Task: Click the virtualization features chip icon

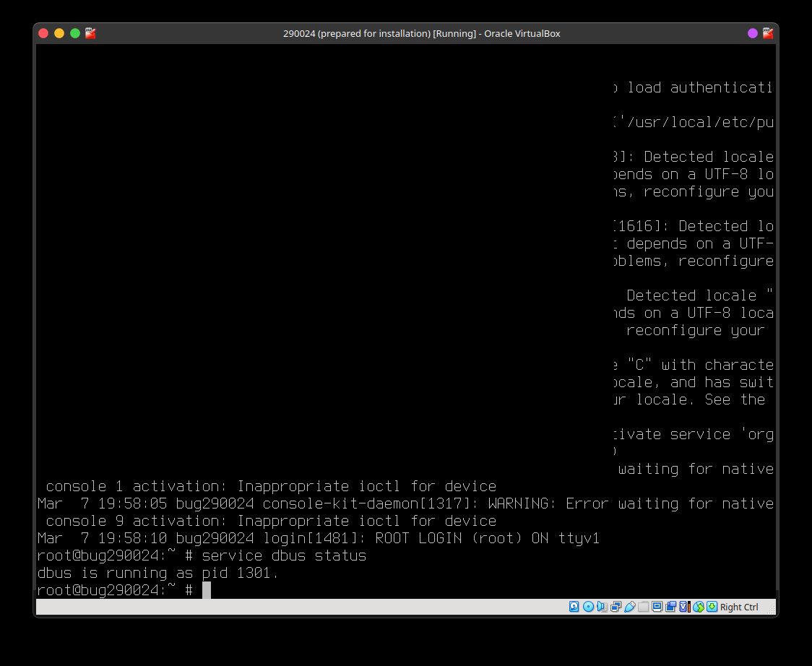Action: point(684,607)
